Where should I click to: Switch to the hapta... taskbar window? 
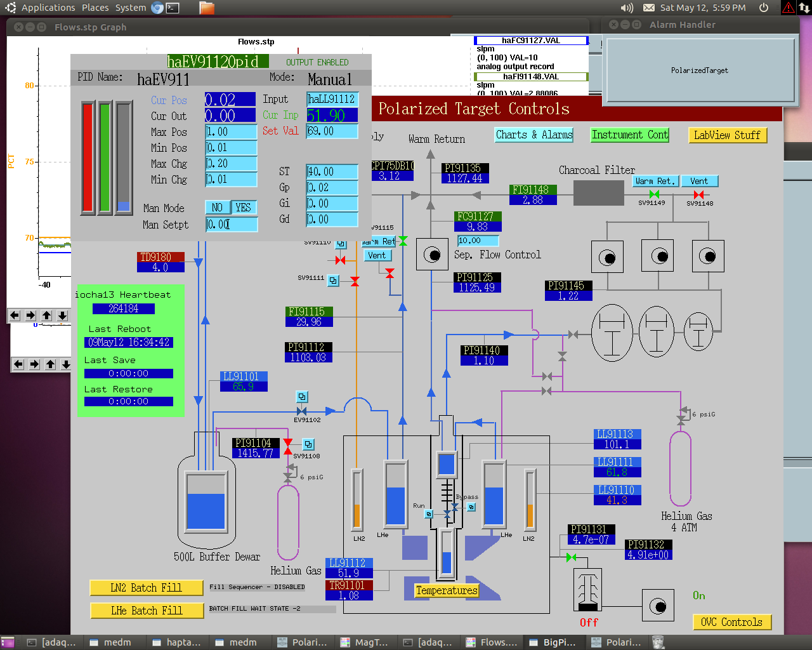177,642
